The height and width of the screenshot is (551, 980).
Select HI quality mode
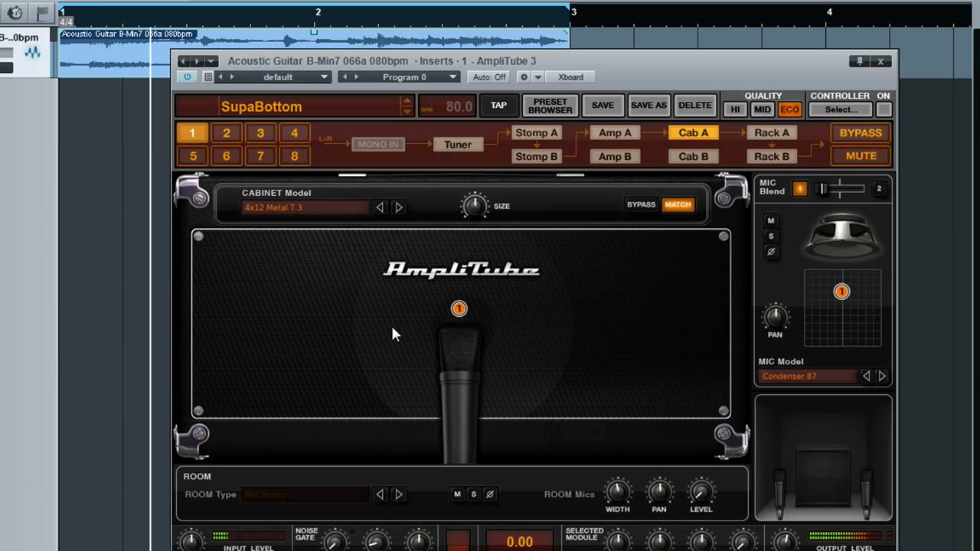pos(735,109)
